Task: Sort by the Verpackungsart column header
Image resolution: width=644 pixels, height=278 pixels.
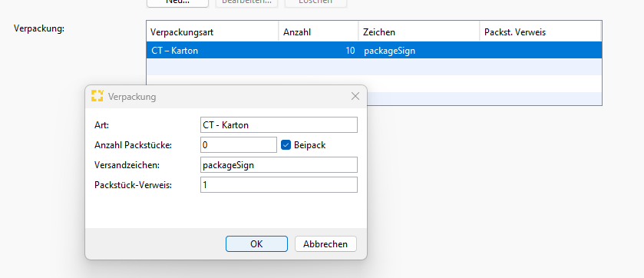Action: pos(213,31)
